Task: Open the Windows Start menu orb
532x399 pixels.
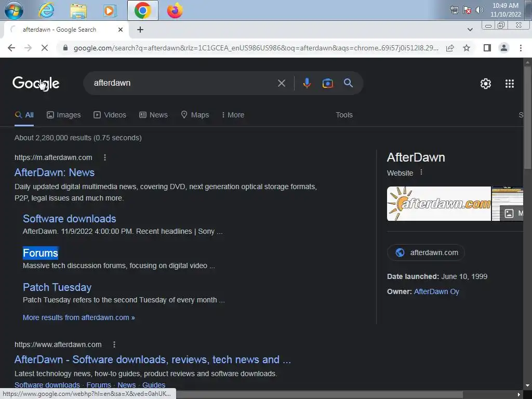Action: [14, 10]
